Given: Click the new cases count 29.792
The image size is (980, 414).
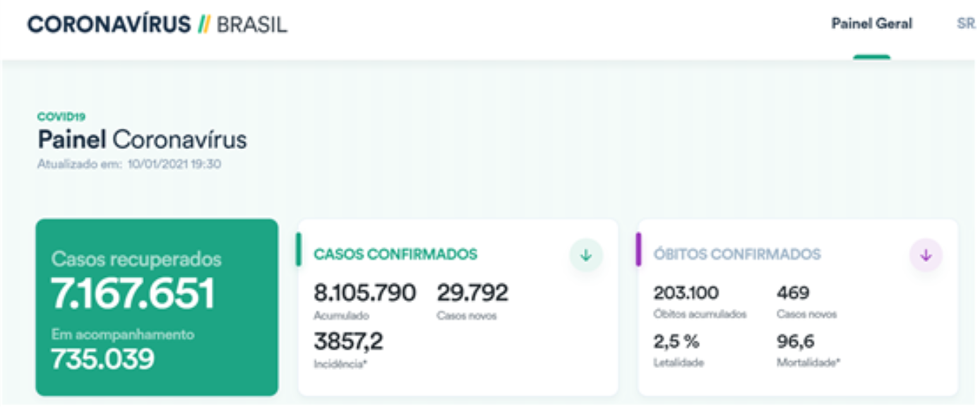Looking at the screenshot, I should 472,292.
